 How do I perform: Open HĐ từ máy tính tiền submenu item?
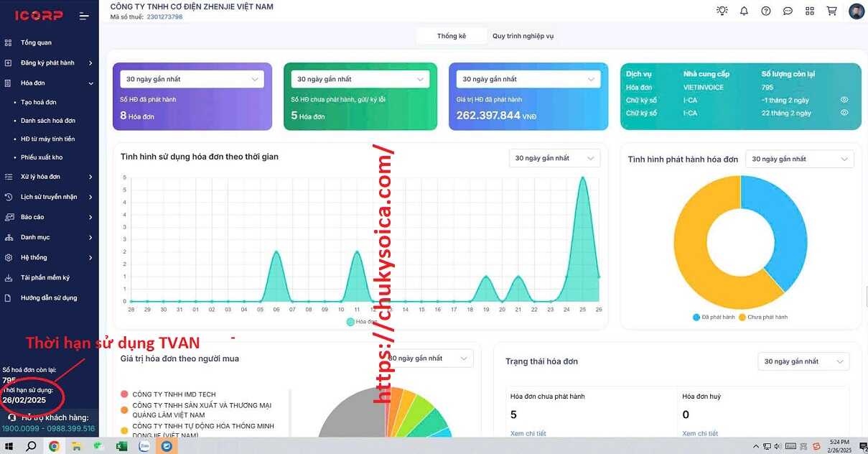[x=48, y=139]
